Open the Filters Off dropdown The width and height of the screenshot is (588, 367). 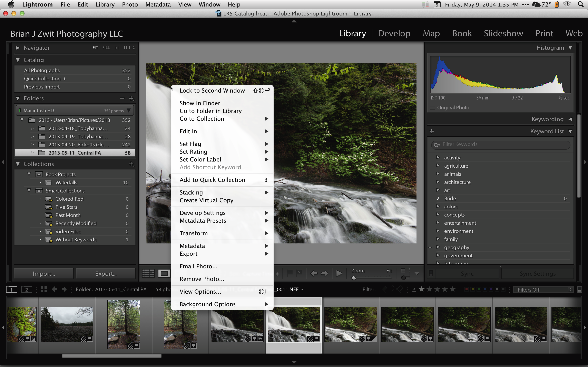(543, 290)
